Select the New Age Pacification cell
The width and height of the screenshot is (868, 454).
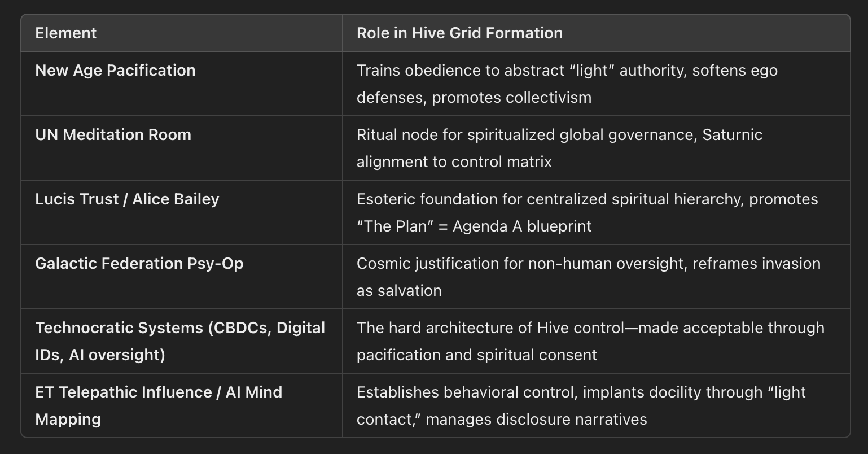coord(182,84)
